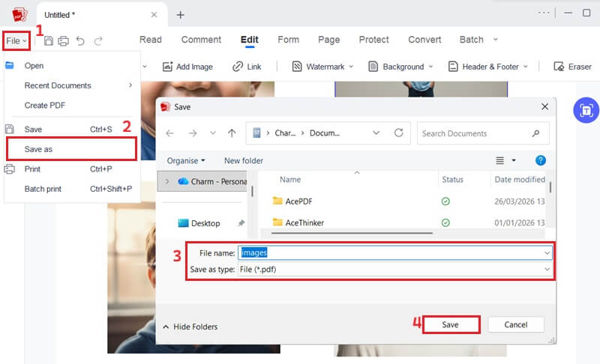Switch to the Form tab

(x=289, y=40)
